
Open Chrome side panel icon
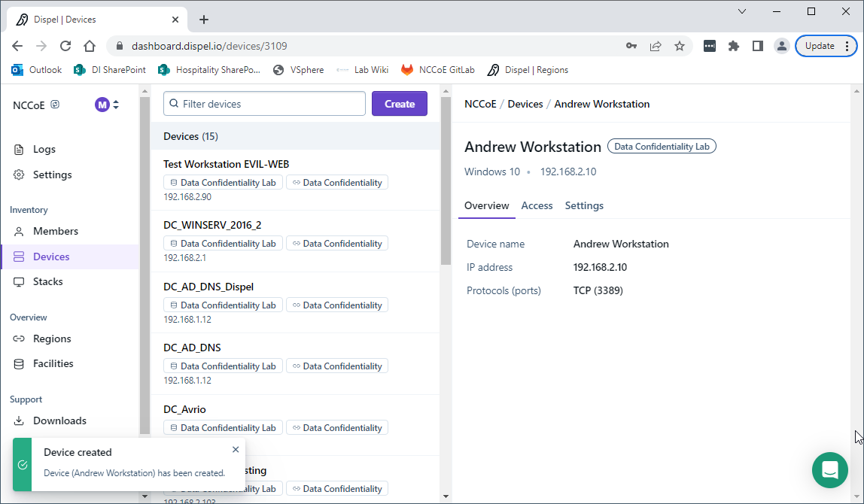click(758, 46)
